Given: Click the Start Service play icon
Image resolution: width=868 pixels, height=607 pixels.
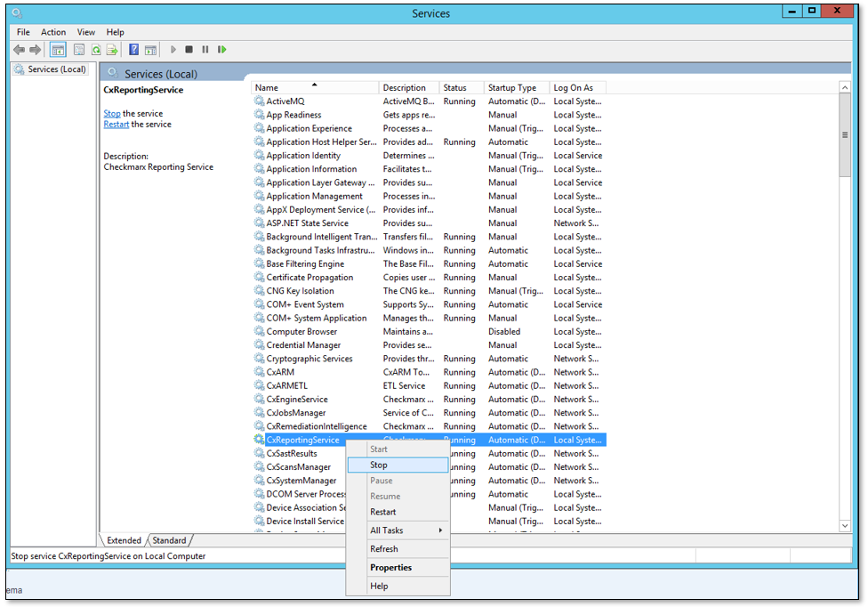Looking at the screenshot, I should [x=173, y=50].
